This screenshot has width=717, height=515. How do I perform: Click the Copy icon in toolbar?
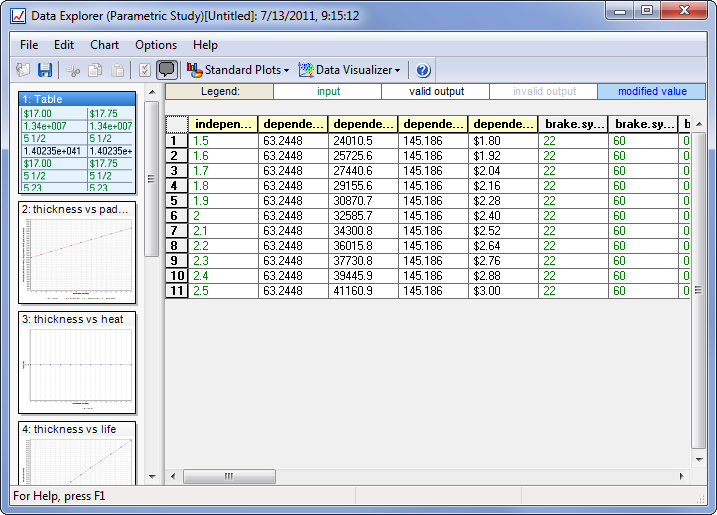click(x=95, y=70)
